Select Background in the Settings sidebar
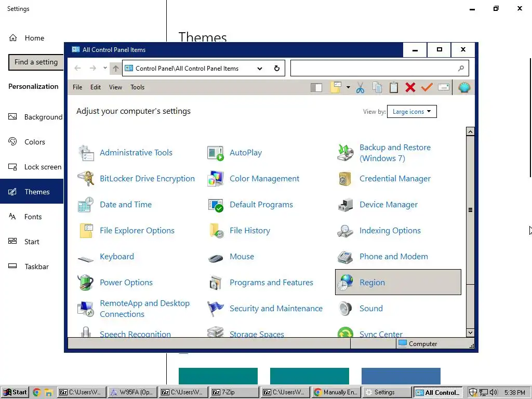The height and width of the screenshot is (399, 532). click(x=32, y=117)
